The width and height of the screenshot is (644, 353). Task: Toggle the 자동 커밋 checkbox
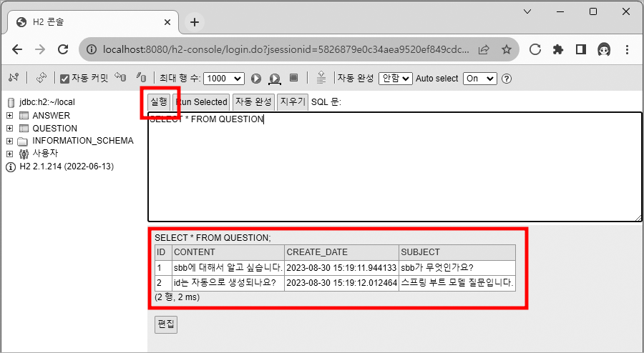(64, 79)
